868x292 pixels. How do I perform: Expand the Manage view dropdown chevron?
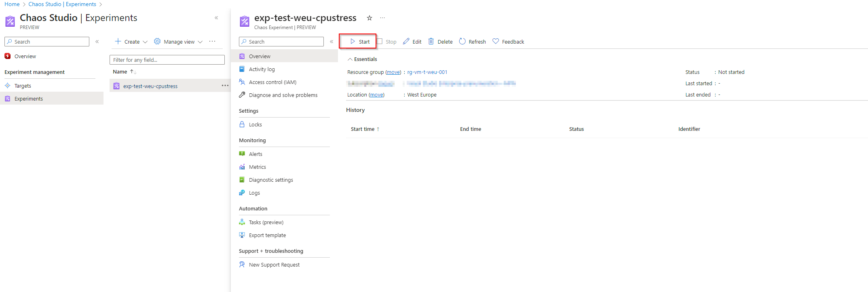[x=200, y=42]
